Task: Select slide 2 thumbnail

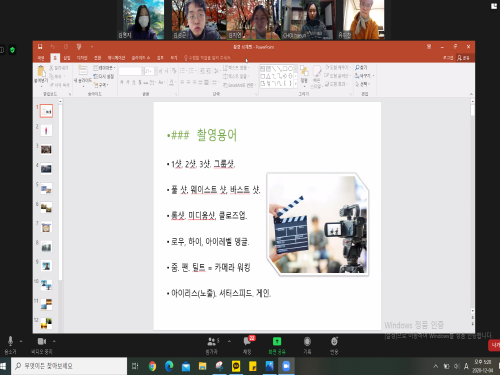Action: coord(46,130)
